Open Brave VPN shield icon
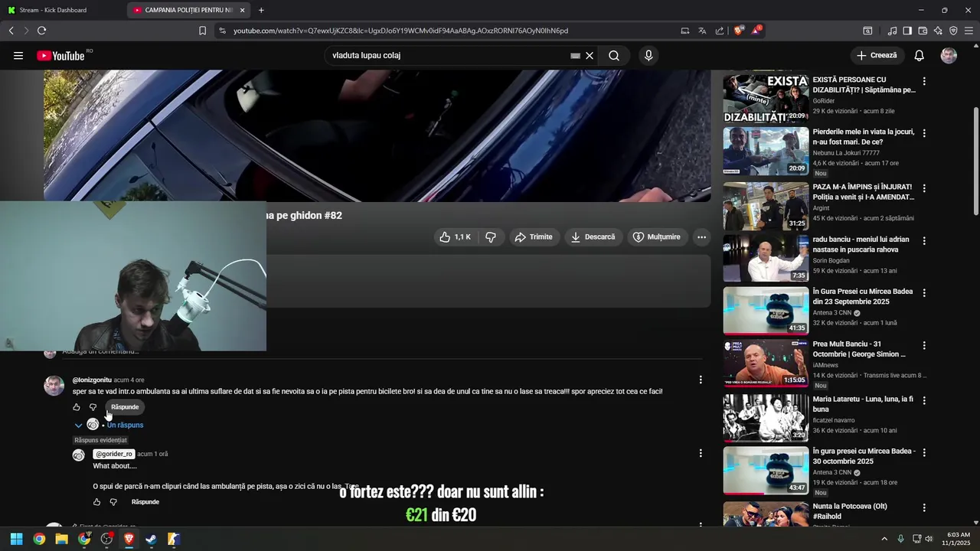 click(953, 31)
